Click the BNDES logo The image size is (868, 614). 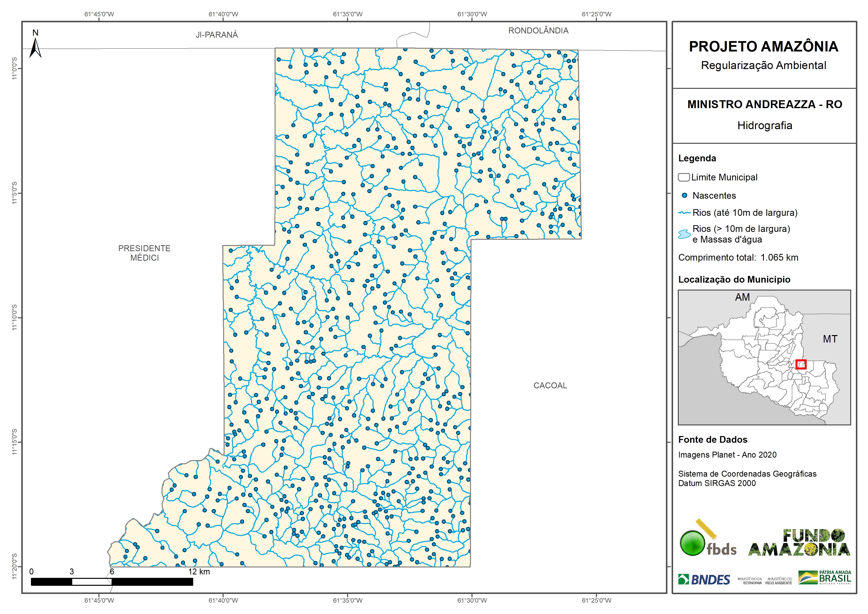pyautogui.click(x=704, y=580)
